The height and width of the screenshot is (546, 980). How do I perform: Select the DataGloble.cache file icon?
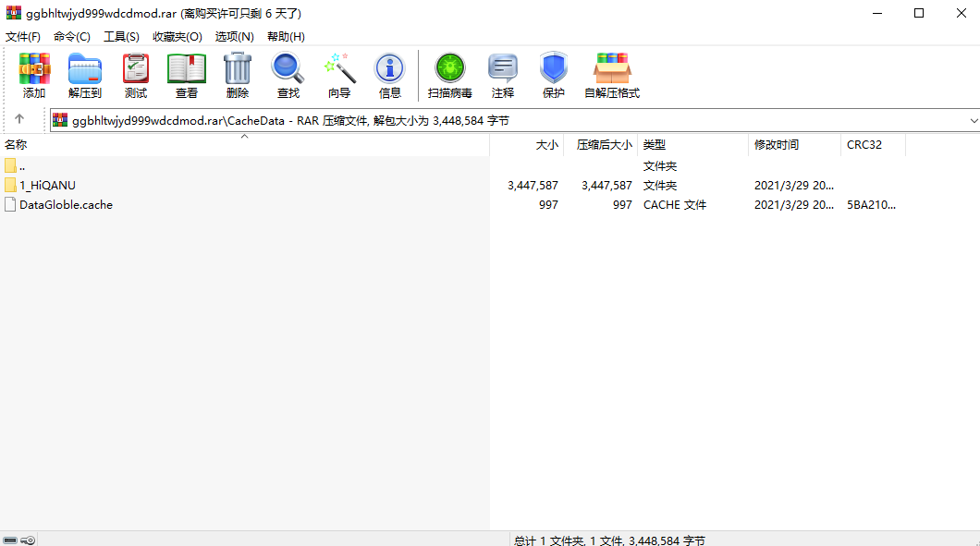10,204
